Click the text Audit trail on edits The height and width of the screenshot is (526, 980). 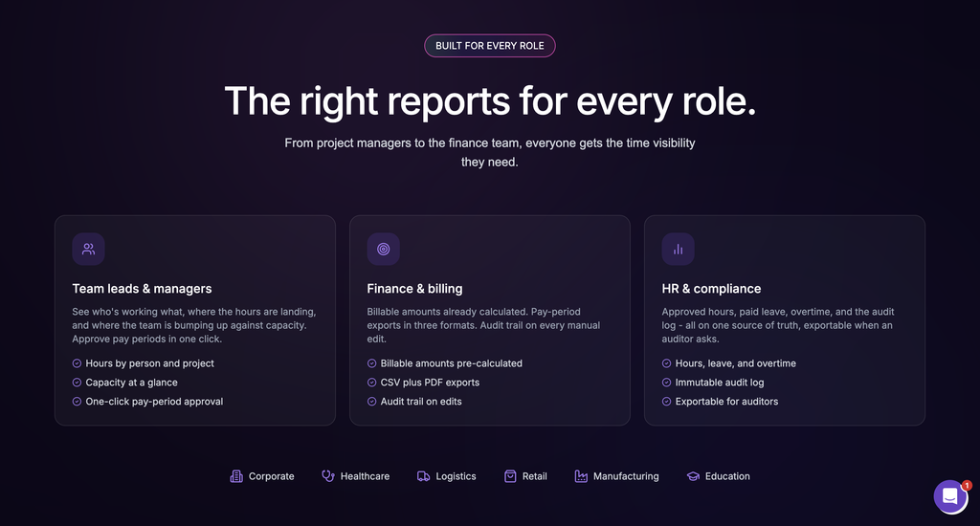(x=421, y=402)
